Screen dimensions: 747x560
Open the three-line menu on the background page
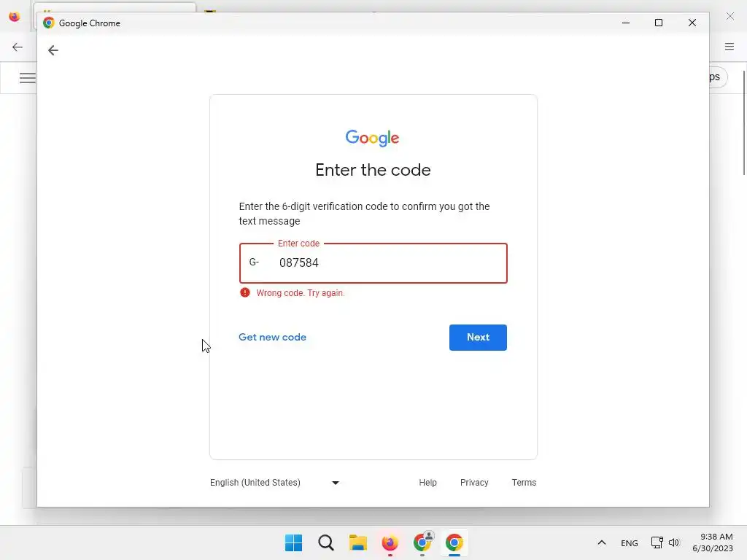(27, 77)
